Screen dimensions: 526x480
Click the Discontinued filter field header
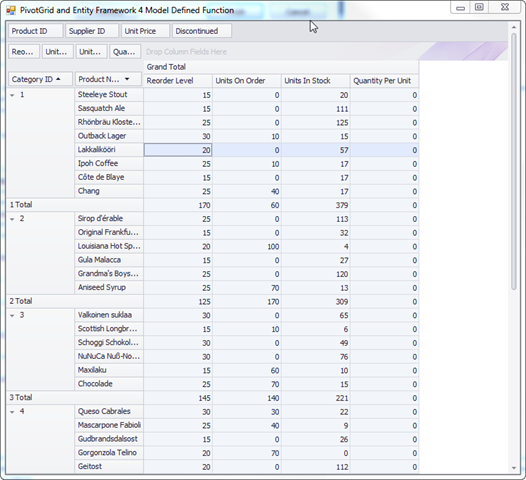[202, 31]
